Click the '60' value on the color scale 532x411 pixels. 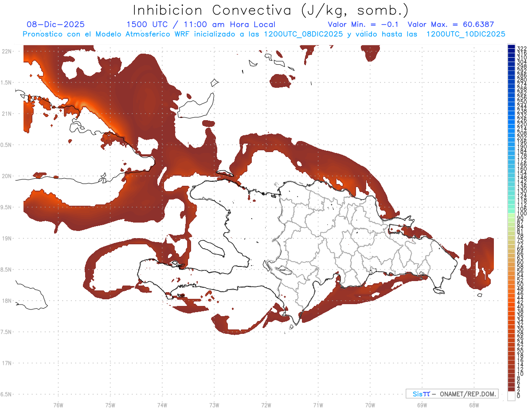[x=520, y=262]
